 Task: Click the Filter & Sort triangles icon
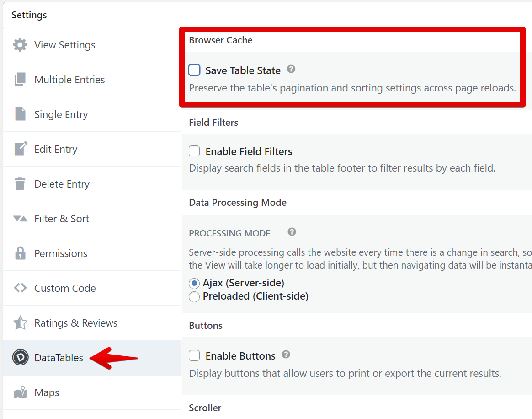coord(20,219)
